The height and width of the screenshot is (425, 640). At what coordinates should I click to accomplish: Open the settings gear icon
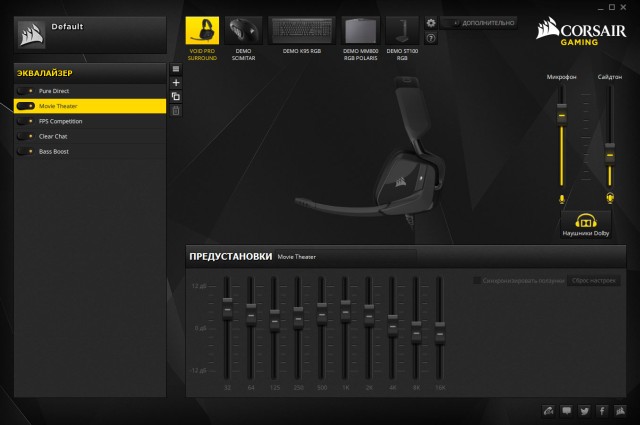[431, 23]
